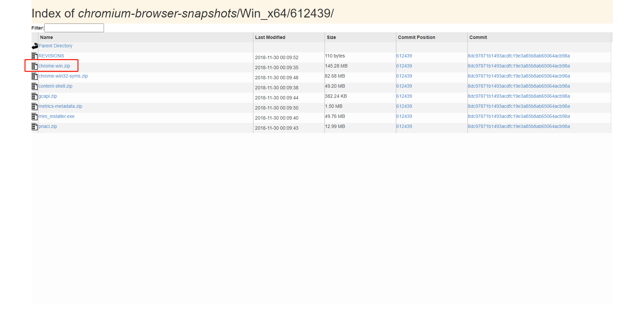Download the mini_installer.exe file
Image resolution: width=644 pixels, height=312 pixels.
click(x=56, y=117)
